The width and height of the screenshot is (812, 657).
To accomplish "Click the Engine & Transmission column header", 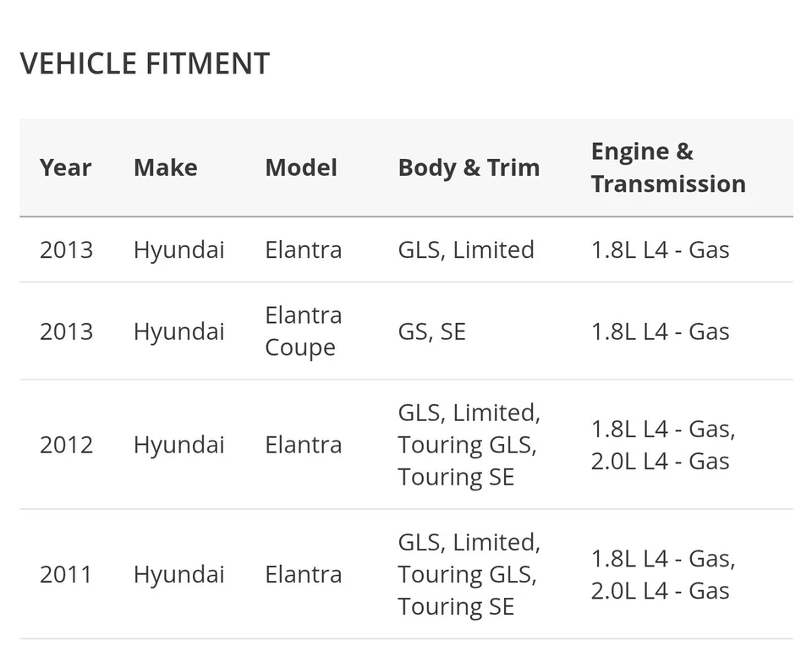I will click(668, 167).
